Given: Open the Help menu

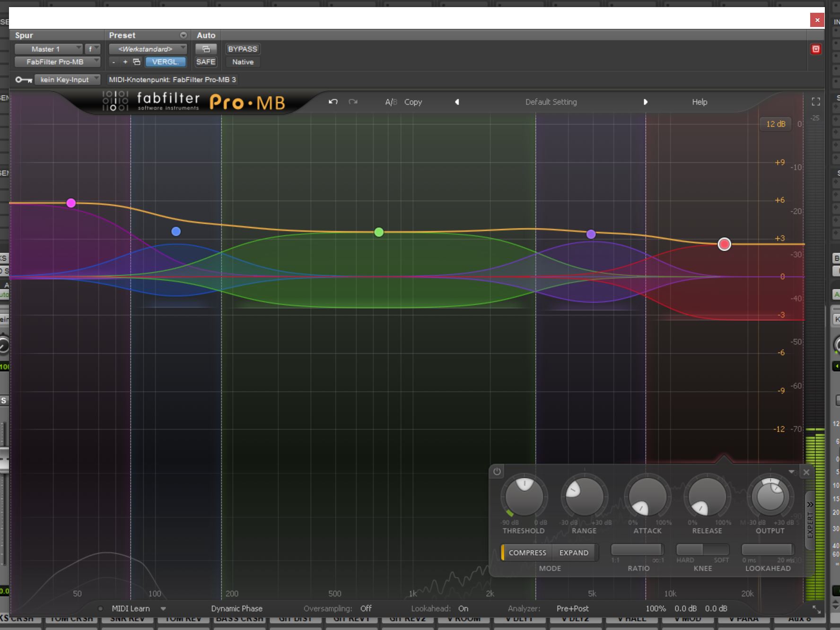Looking at the screenshot, I should [x=699, y=102].
